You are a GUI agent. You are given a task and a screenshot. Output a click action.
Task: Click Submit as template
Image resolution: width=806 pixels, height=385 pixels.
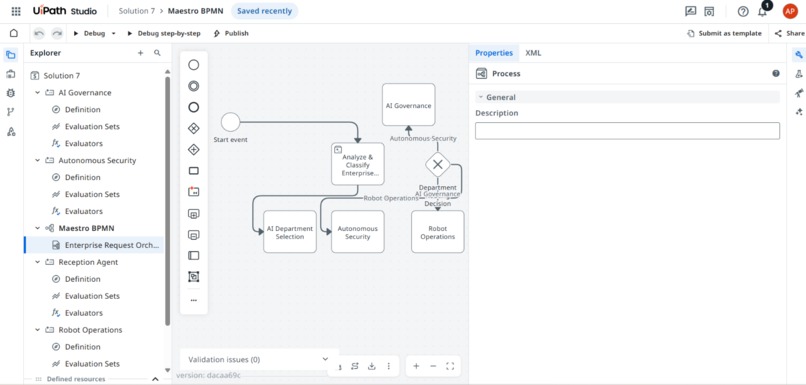724,33
